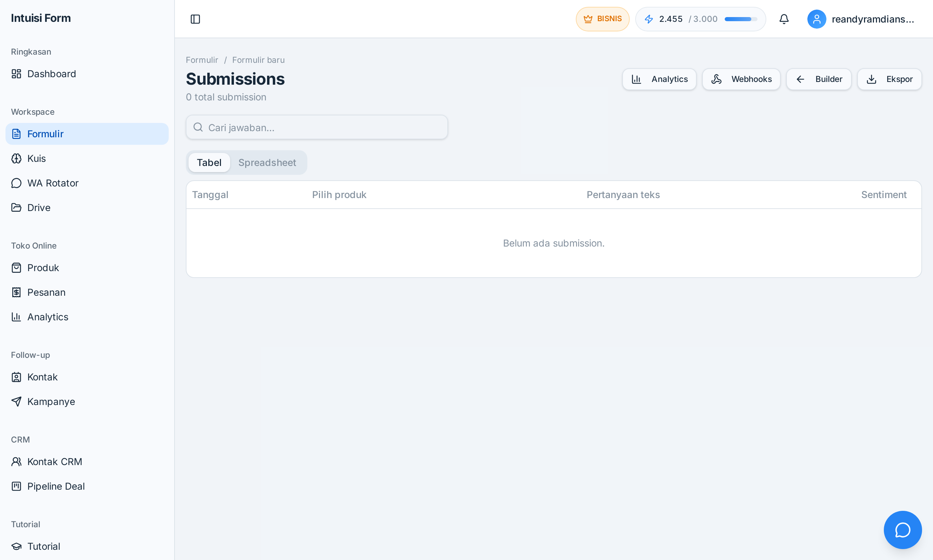Click the Intuisi Form logo text

(x=41, y=18)
